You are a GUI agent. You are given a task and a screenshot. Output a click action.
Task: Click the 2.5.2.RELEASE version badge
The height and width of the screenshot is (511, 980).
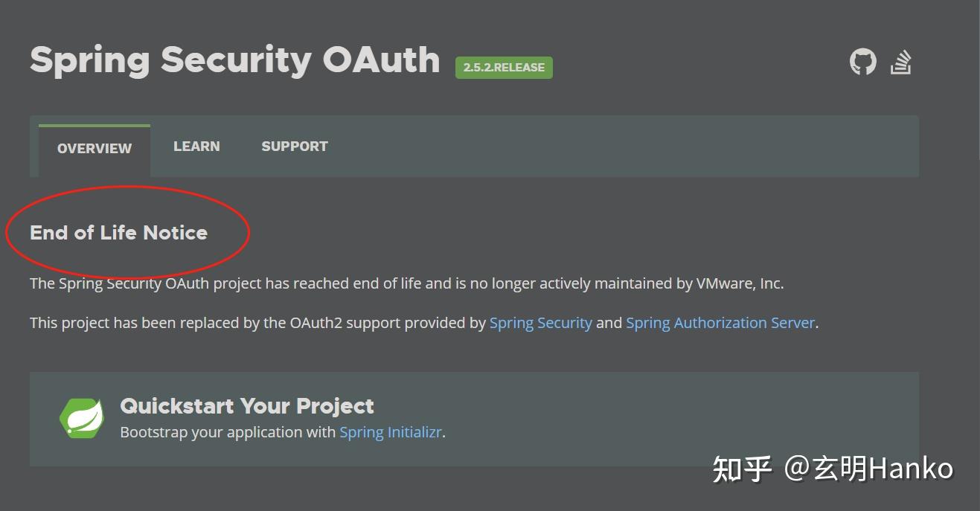[x=504, y=67]
